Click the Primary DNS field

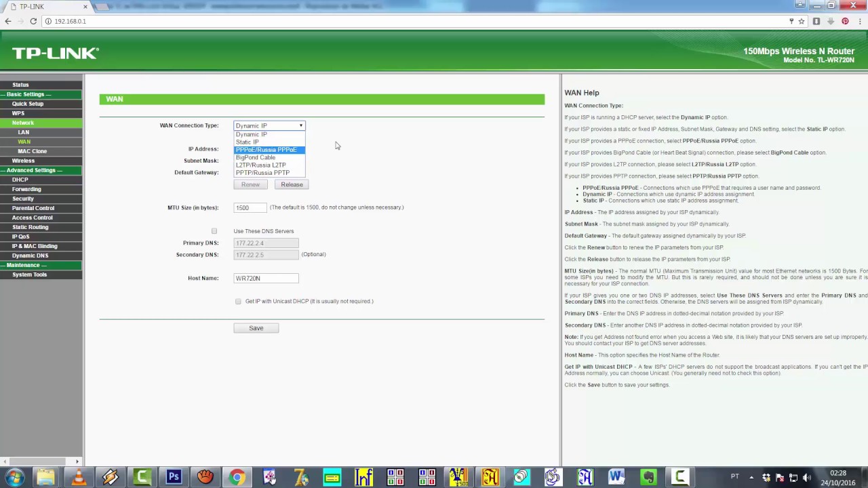[266, 243]
